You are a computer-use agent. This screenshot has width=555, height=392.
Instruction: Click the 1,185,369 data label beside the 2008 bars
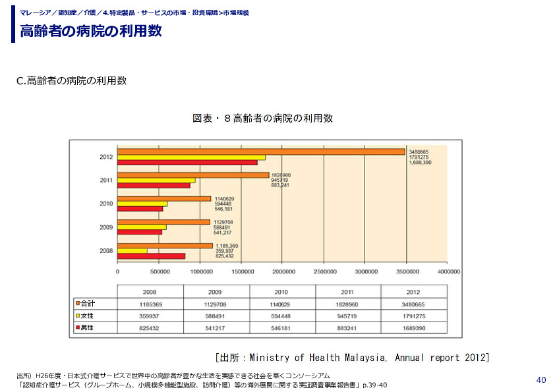click(x=227, y=246)
